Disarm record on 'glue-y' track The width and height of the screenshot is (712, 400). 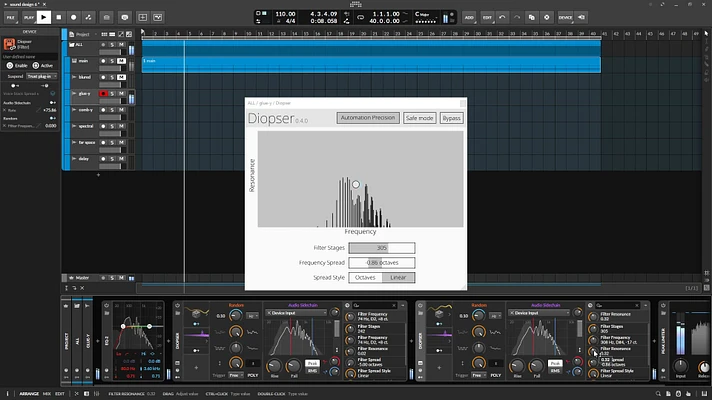pyautogui.click(x=103, y=94)
